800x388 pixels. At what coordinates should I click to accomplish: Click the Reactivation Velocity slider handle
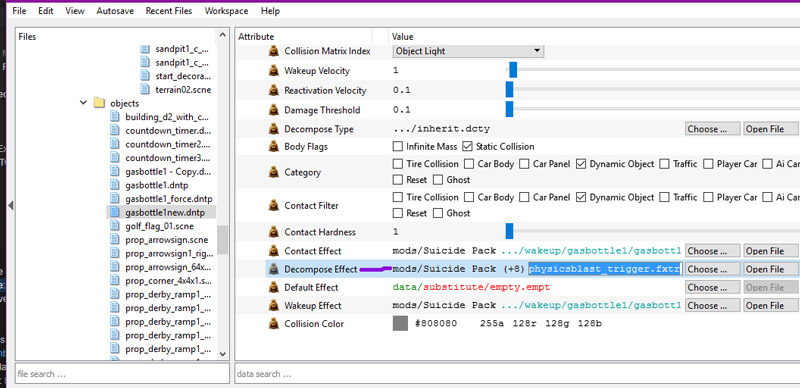click(x=509, y=90)
